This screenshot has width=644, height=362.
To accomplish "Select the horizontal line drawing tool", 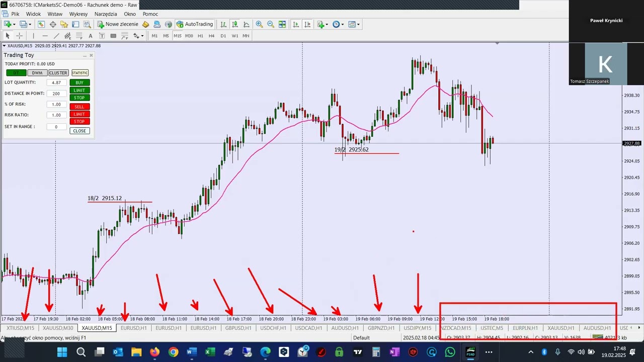I will click(x=45, y=36).
